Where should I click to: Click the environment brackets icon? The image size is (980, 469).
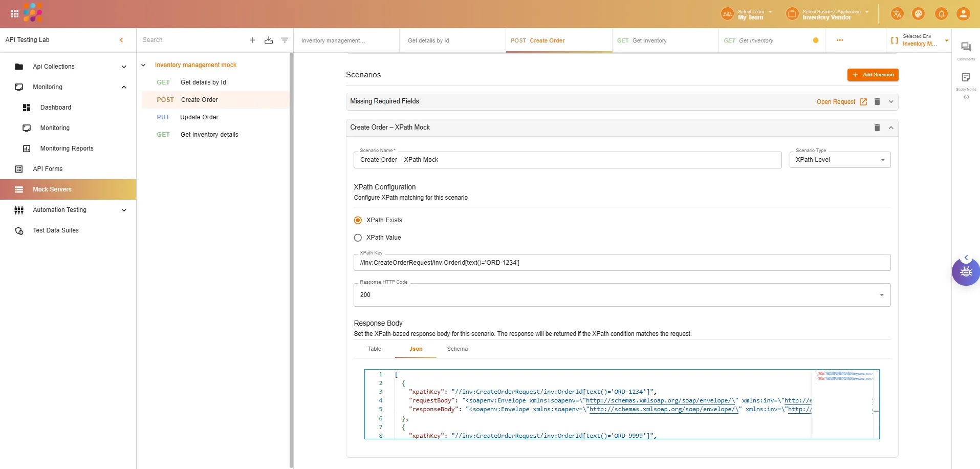tap(895, 40)
